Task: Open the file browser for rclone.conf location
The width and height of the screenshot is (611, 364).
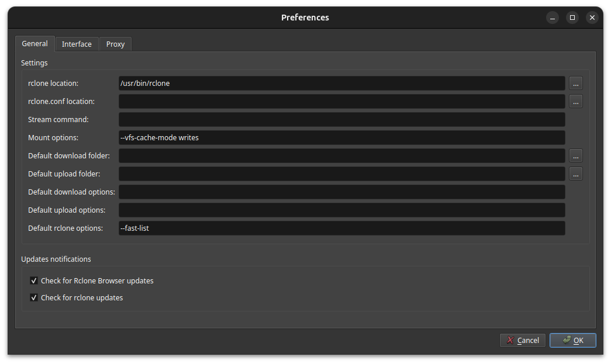Action: [x=575, y=101]
